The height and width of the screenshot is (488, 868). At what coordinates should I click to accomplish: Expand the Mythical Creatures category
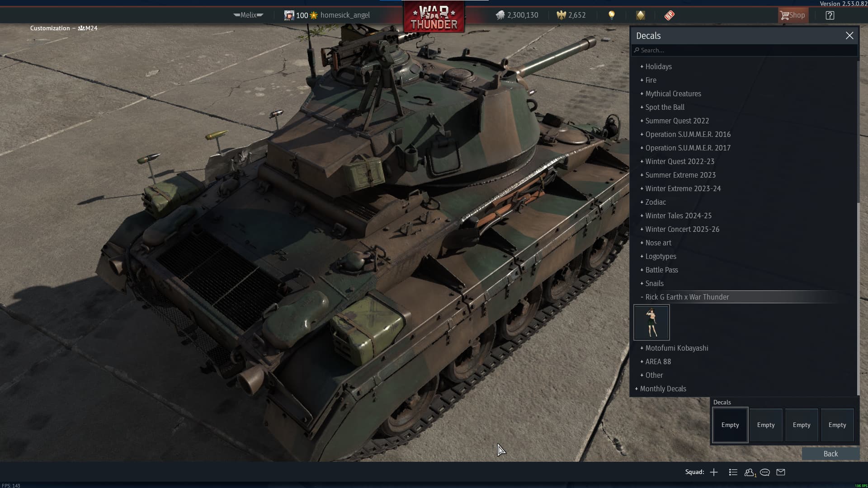[x=673, y=94]
